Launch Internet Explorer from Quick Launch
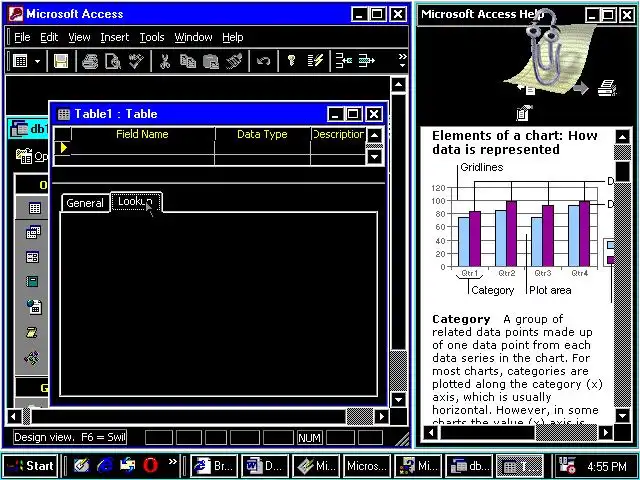Screen dimensions: 640x480 (104, 465)
